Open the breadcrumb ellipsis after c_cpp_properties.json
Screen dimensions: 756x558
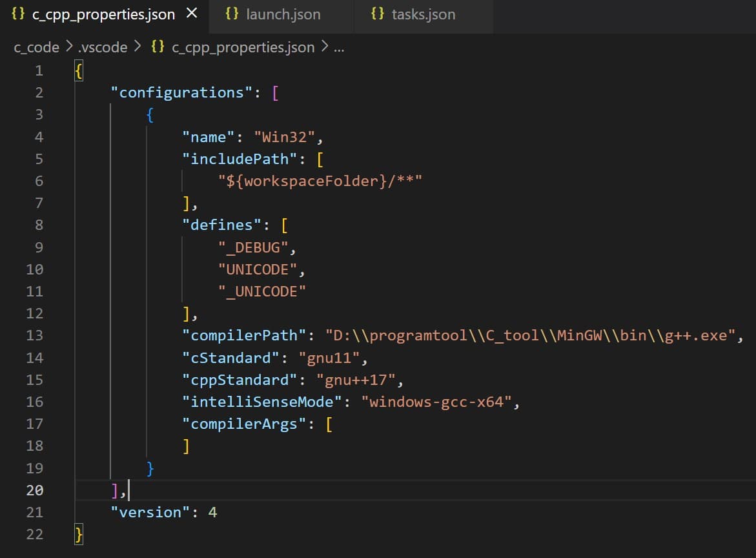(340, 47)
